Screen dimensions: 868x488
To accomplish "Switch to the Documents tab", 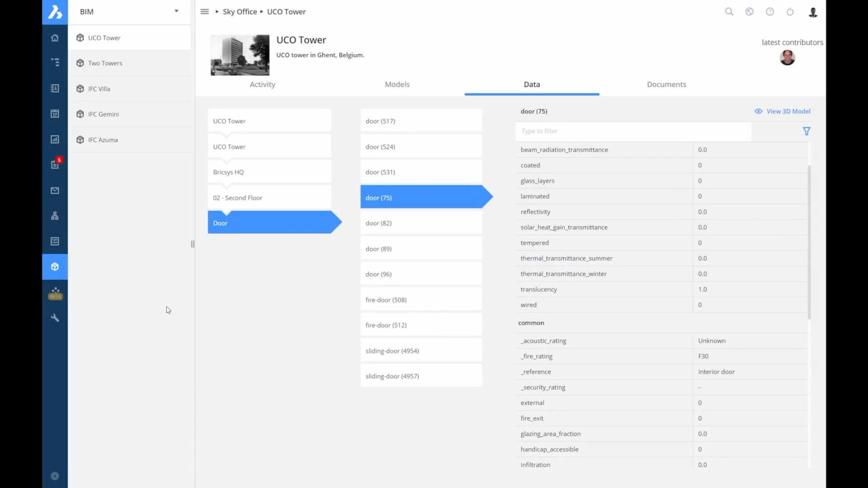I will pyautogui.click(x=666, y=84).
